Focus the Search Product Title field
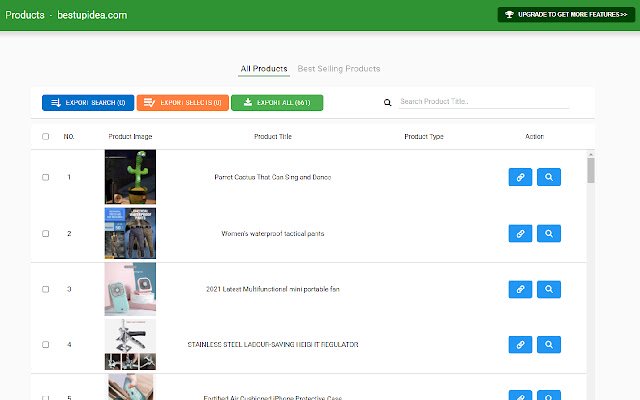 tap(484, 102)
